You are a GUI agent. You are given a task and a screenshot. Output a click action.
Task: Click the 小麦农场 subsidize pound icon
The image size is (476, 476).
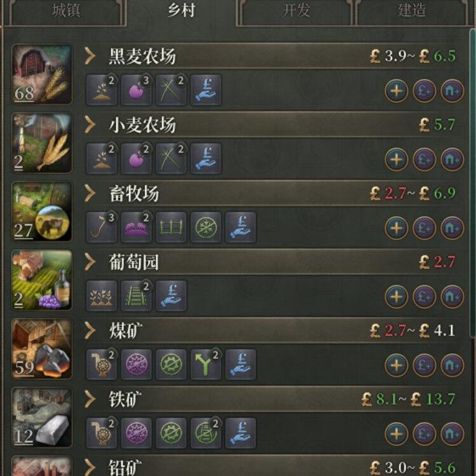tap(424, 160)
